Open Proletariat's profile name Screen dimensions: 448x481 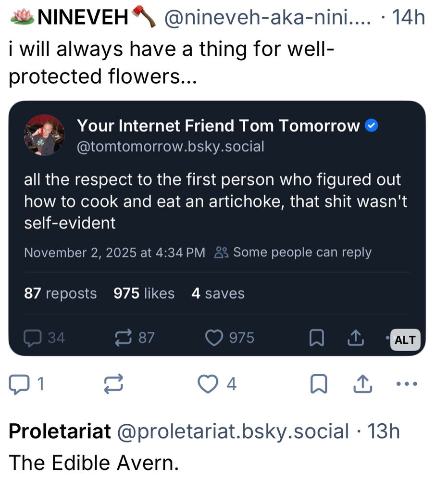[x=60, y=431]
